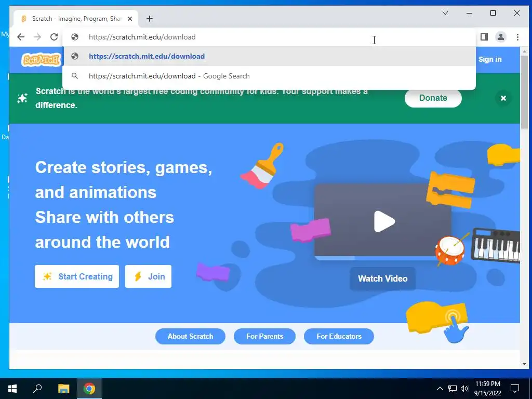Dismiss the donation banner with the X

point(503,98)
